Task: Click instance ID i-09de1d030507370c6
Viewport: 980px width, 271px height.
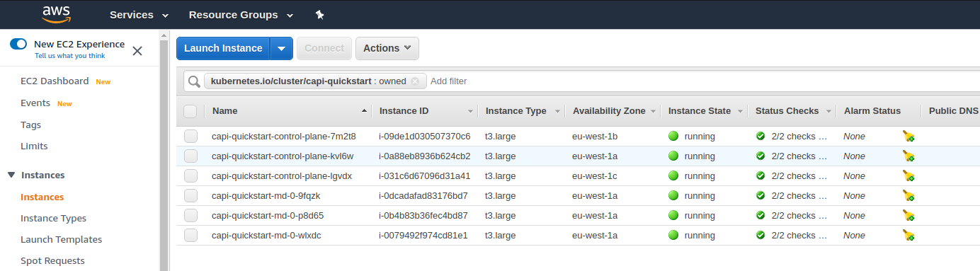Action: pos(425,137)
